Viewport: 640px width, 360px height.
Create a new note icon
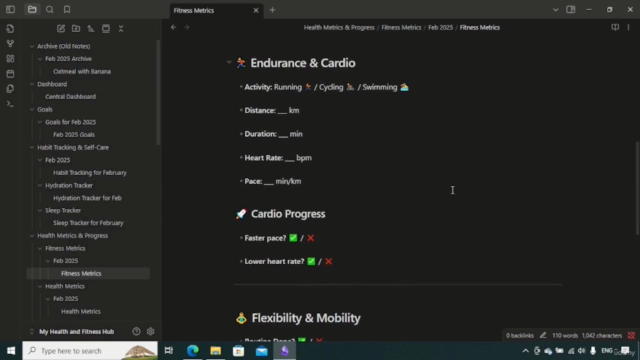(x=61, y=29)
